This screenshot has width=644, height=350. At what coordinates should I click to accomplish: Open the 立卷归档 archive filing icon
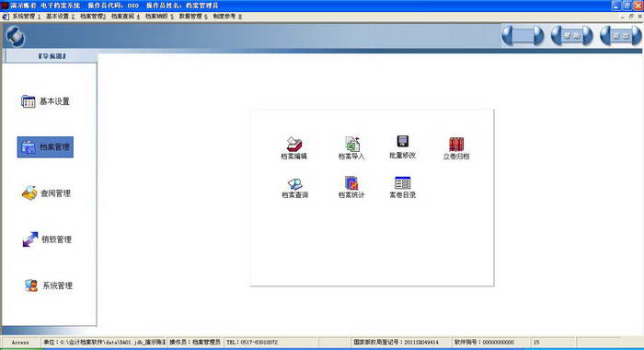point(456,148)
